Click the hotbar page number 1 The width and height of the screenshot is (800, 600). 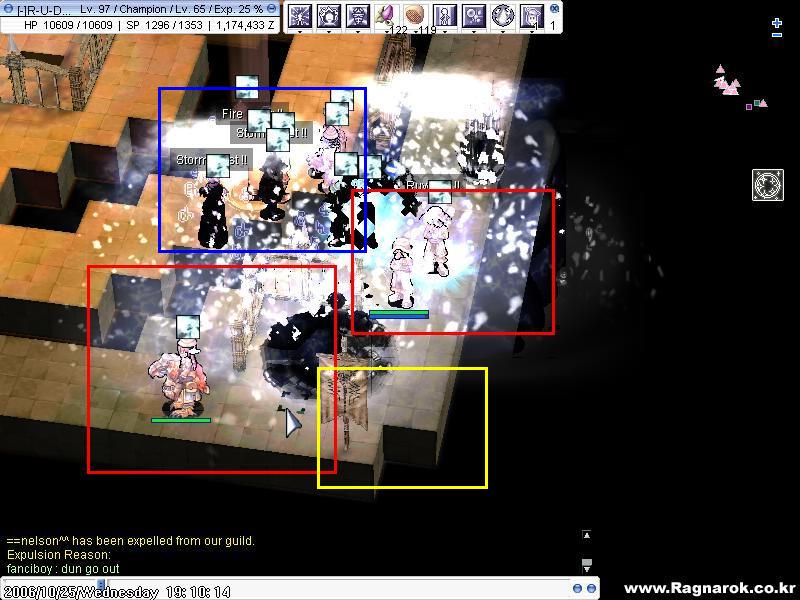553,25
